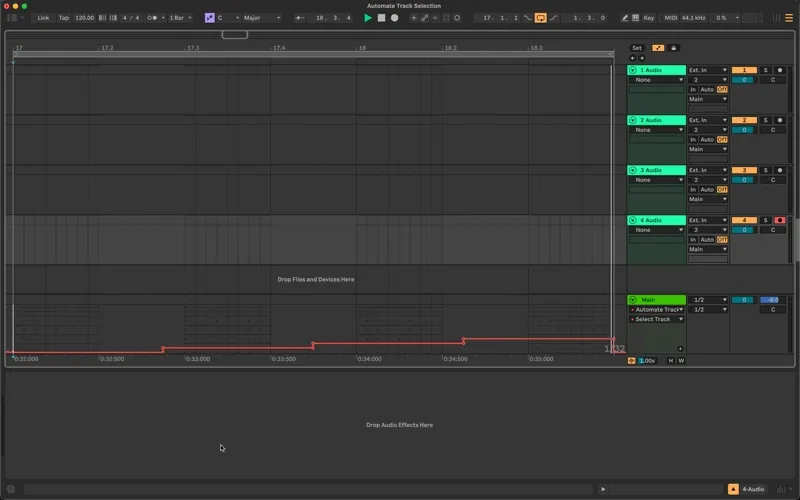Click the Follow playback icon
This screenshot has width=800, height=500.
tap(299, 18)
